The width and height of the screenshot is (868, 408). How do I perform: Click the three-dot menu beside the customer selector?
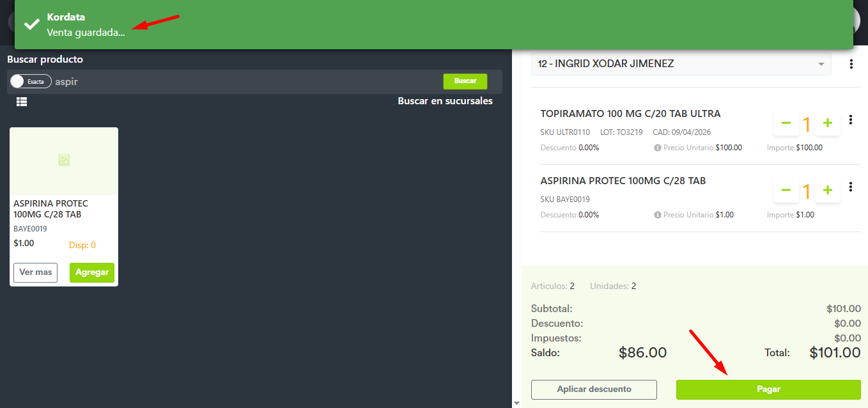pyautogui.click(x=851, y=65)
